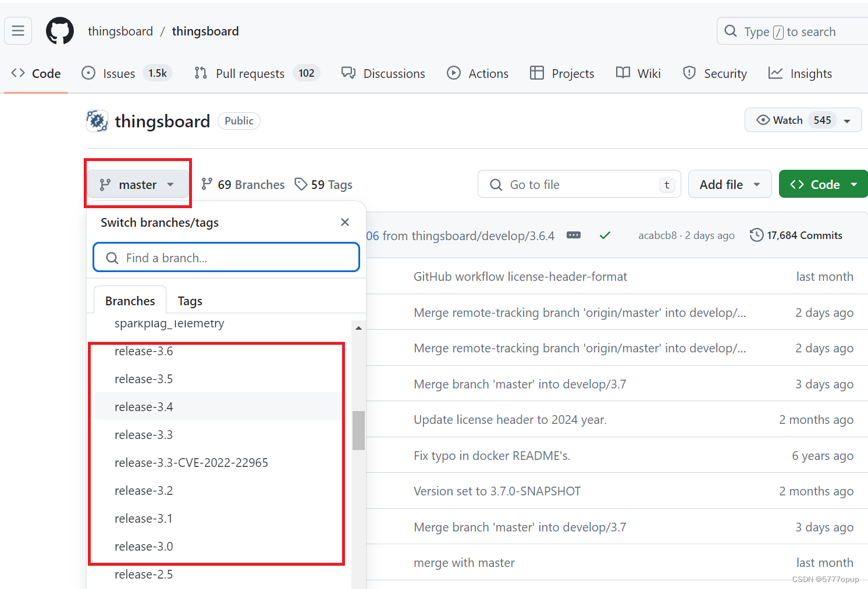Click the green commit status checkmark

coord(605,235)
